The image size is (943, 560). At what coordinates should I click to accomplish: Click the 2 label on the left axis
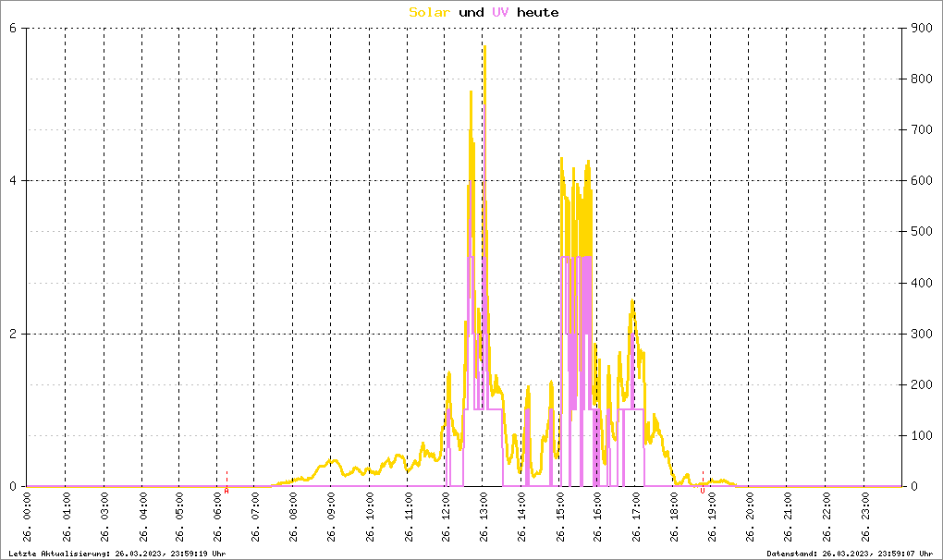pos(13,334)
